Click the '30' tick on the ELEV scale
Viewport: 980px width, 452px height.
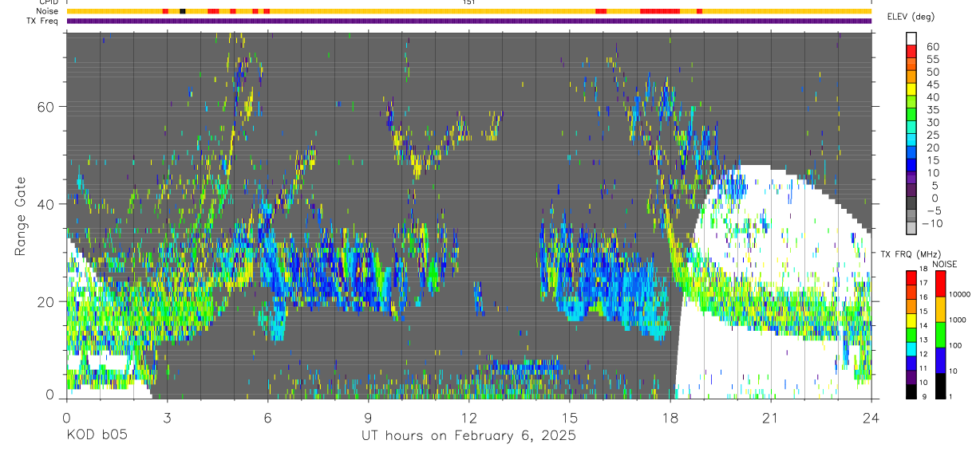pyautogui.click(x=931, y=122)
